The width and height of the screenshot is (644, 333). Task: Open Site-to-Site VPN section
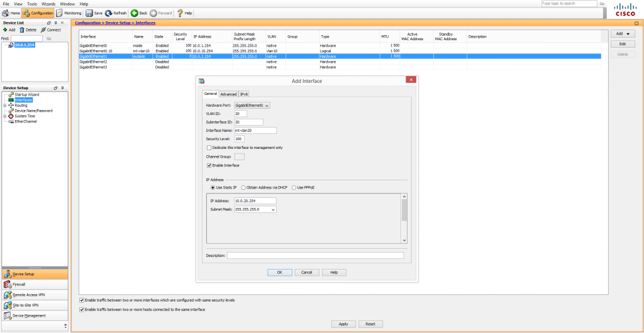[x=35, y=305]
